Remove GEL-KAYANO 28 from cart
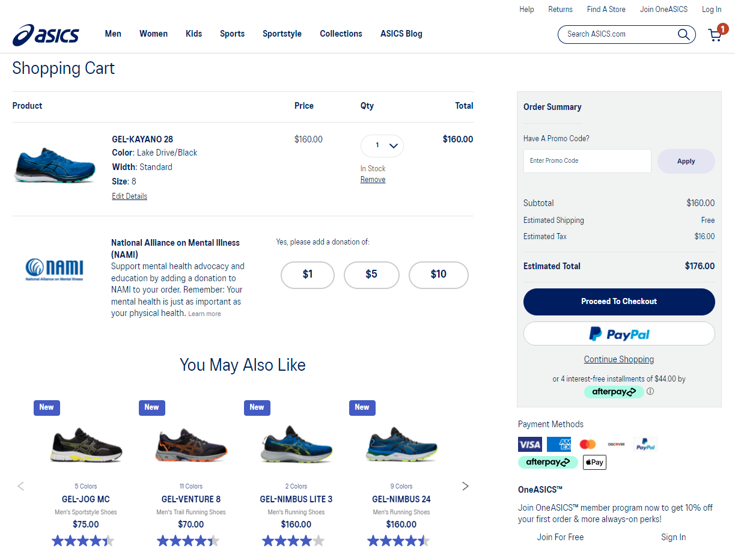The image size is (735, 560). coord(373,180)
